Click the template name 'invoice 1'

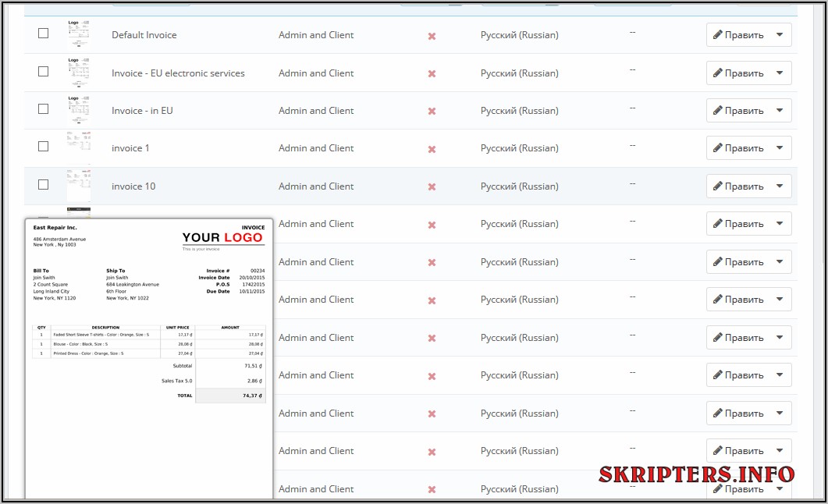pos(130,147)
